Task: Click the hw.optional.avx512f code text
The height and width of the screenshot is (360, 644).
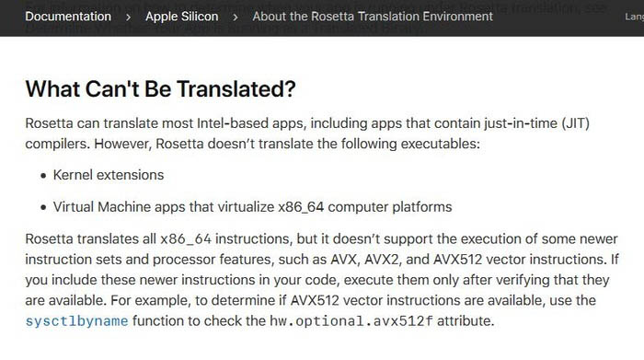Action: click(x=351, y=321)
